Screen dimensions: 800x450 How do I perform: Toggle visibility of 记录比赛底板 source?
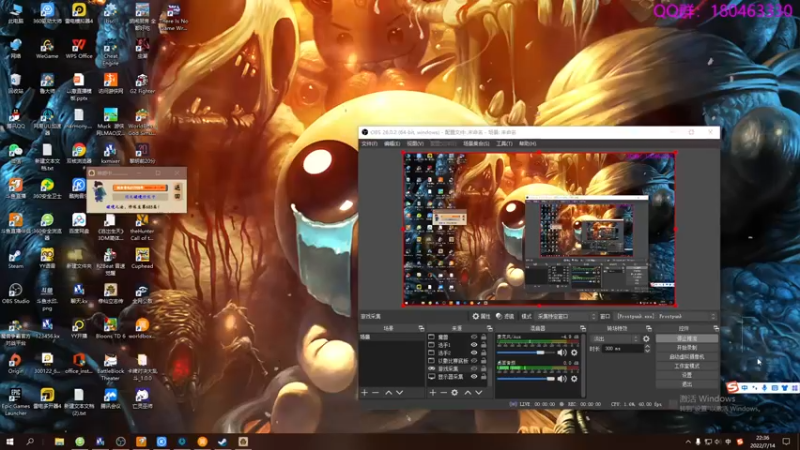[474, 361]
